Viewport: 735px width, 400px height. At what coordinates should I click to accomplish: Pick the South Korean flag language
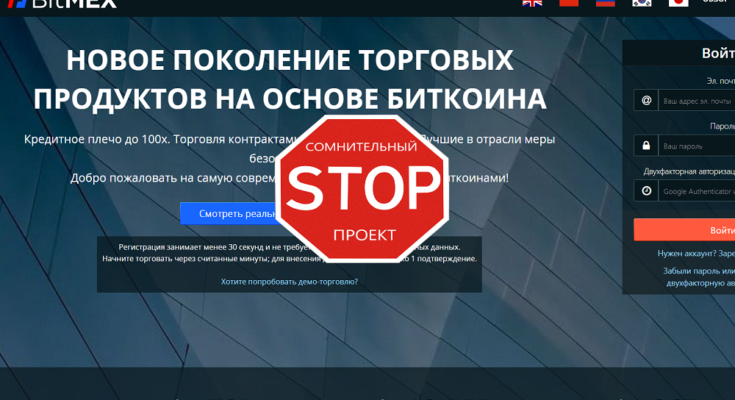642,3
